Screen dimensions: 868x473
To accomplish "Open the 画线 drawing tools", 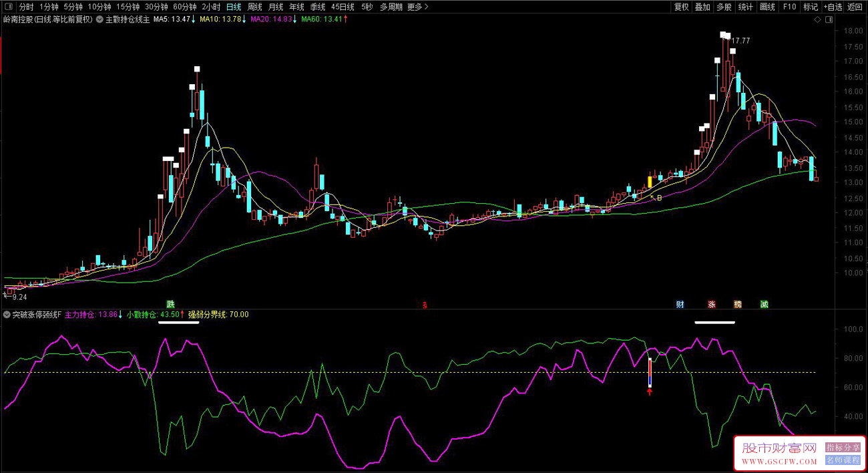I will click(x=767, y=7).
